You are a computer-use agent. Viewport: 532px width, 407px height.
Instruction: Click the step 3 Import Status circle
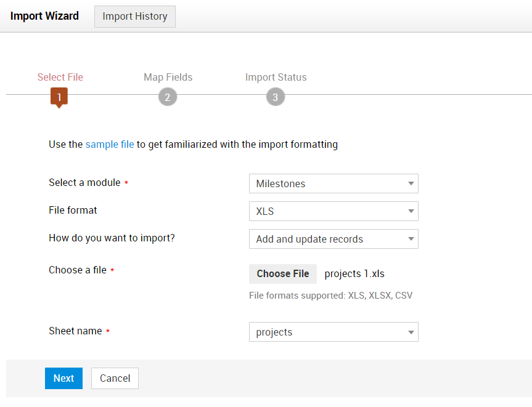[x=276, y=97]
